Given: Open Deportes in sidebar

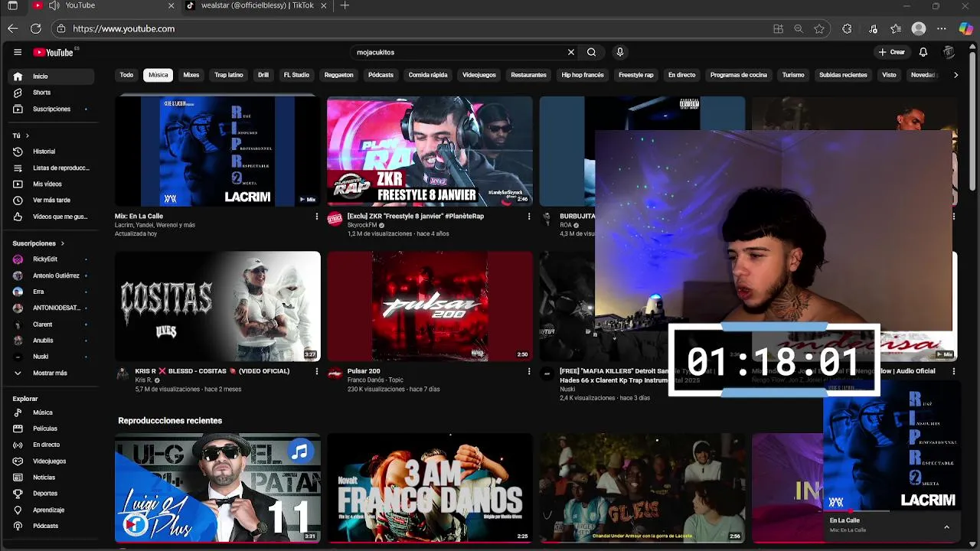Looking at the screenshot, I should (x=51, y=494).
